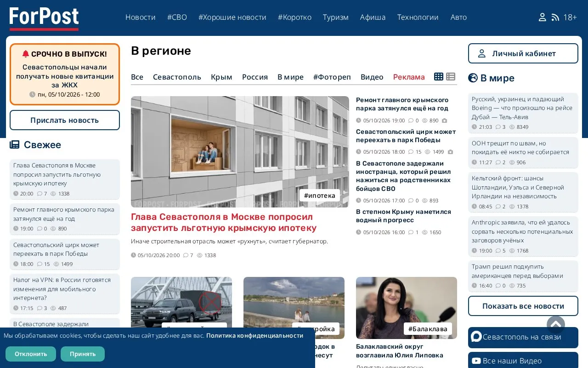Switch to grid view icon
588x368 pixels.
tap(439, 76)
